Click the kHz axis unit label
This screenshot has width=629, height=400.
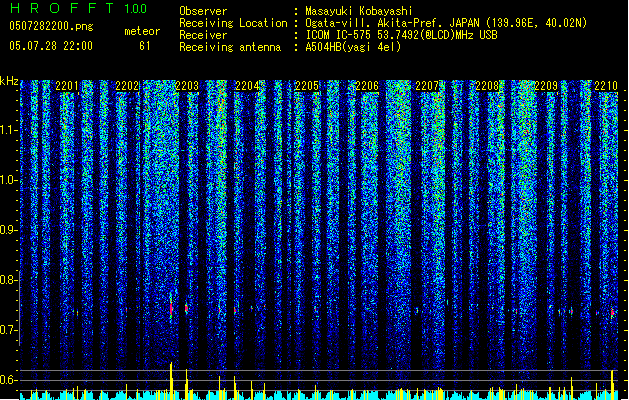[9, 81]
